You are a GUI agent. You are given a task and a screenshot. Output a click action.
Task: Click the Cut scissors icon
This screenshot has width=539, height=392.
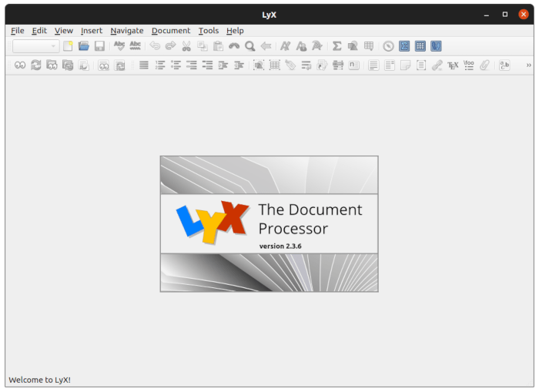pos(186,46)
